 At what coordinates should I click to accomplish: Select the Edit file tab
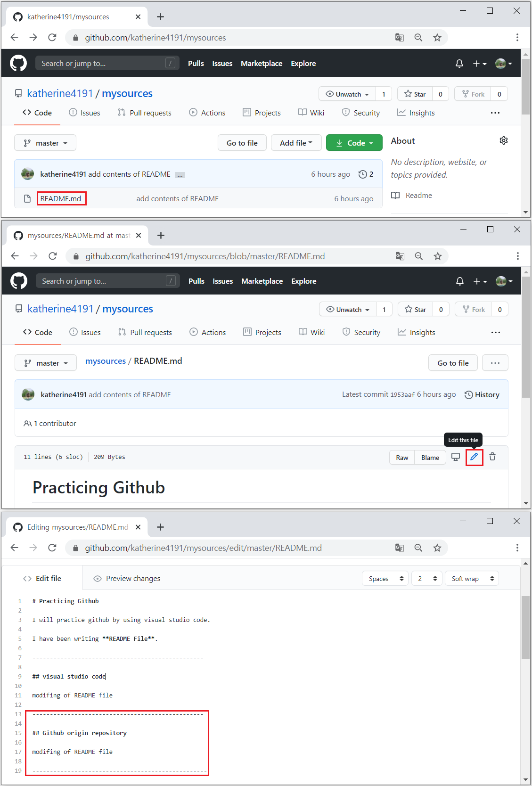(x=42, y=579)
